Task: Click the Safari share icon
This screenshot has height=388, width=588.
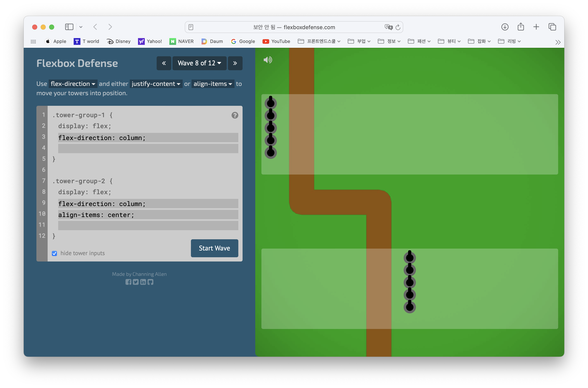Action: tap(520, 27)
